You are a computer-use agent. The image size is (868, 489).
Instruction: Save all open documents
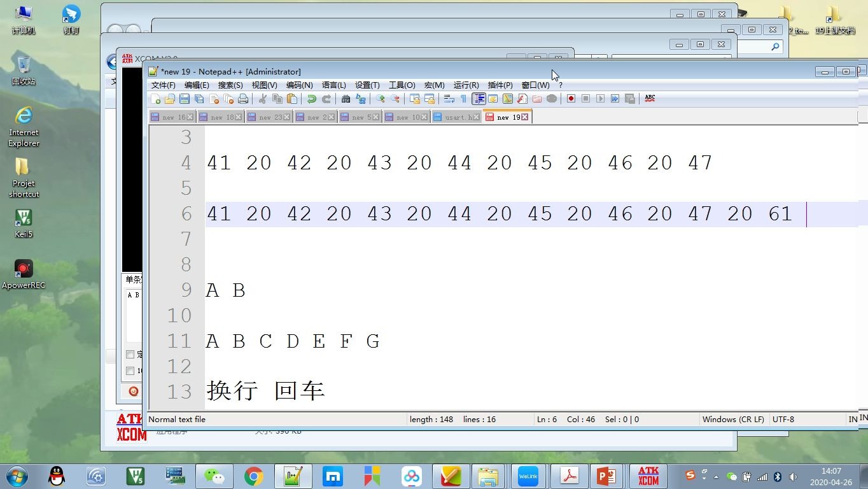click(198, 99)
